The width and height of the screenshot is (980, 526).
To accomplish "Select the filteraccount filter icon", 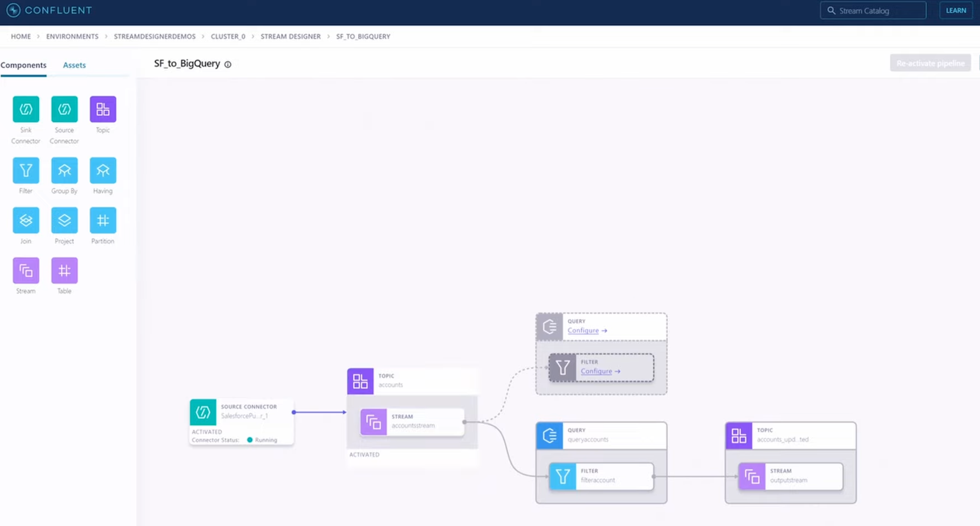I will pyautogui.click(x=563, y=477).
